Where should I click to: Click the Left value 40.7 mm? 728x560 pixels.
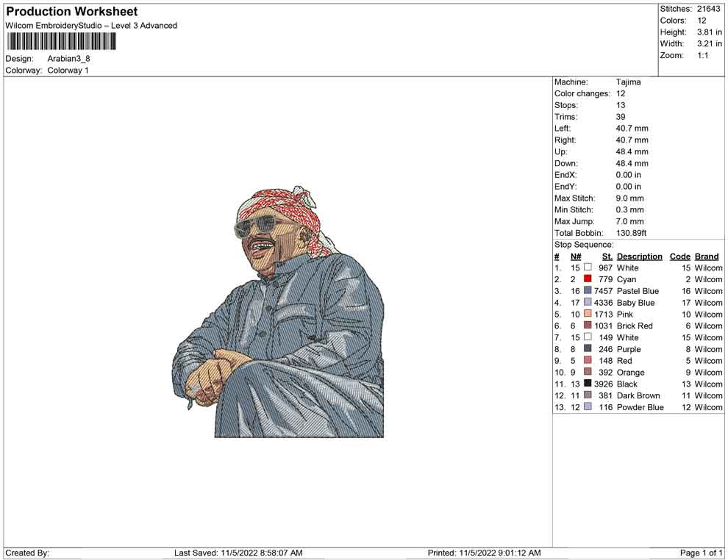632,129
